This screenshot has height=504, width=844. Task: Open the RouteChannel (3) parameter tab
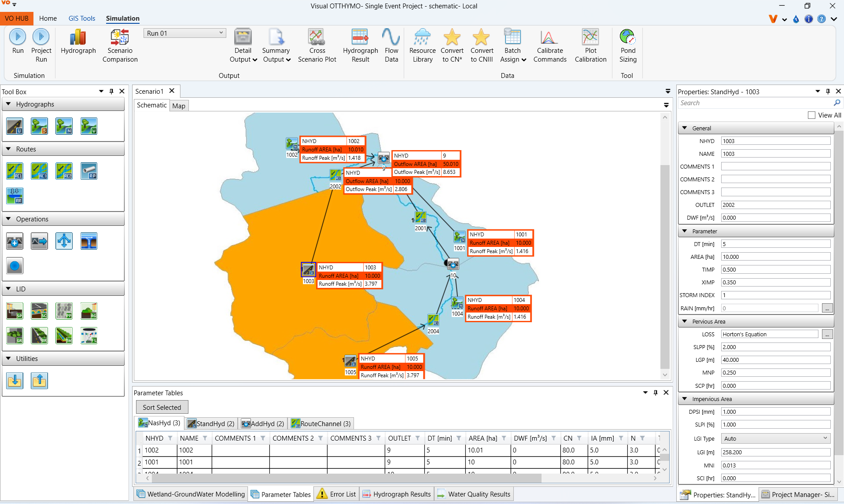[321, 423]
